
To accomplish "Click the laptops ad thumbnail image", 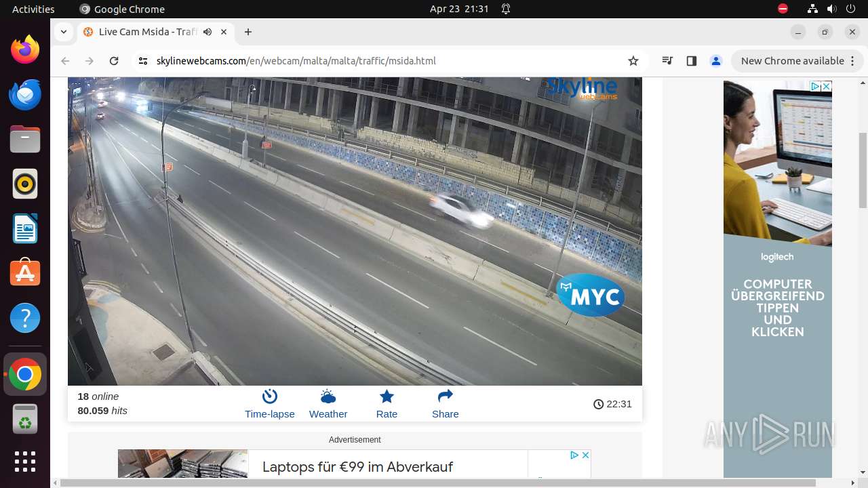I will click(183, 464).
